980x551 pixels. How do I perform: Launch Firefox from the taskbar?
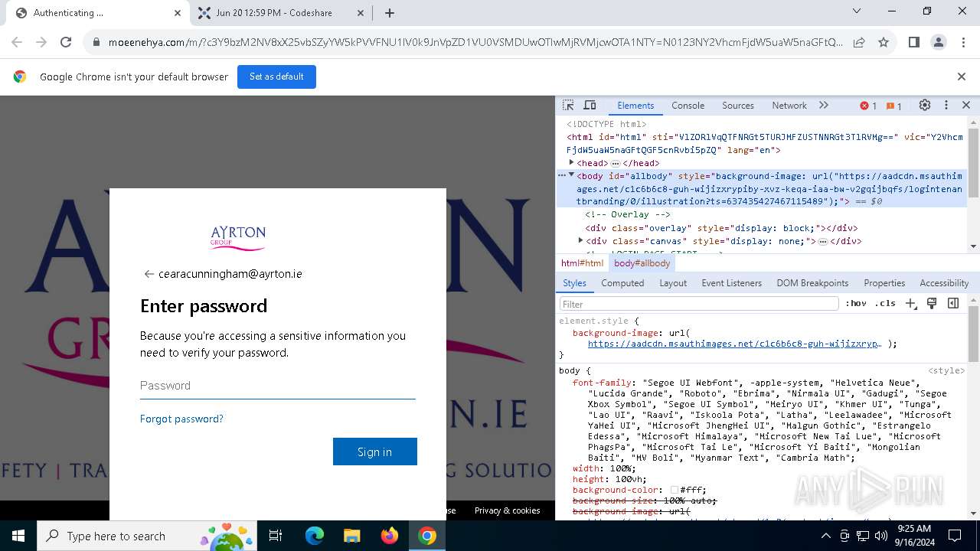390,536
